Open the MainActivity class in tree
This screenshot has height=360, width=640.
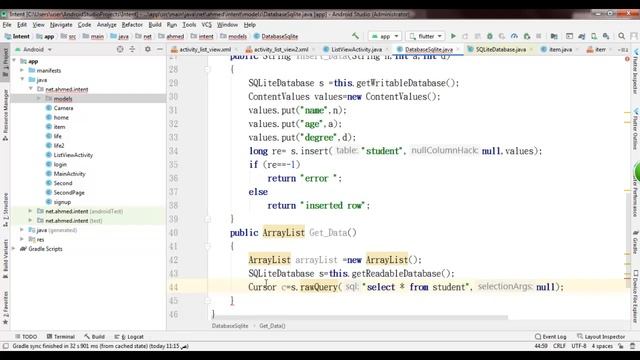coord(69,173)
